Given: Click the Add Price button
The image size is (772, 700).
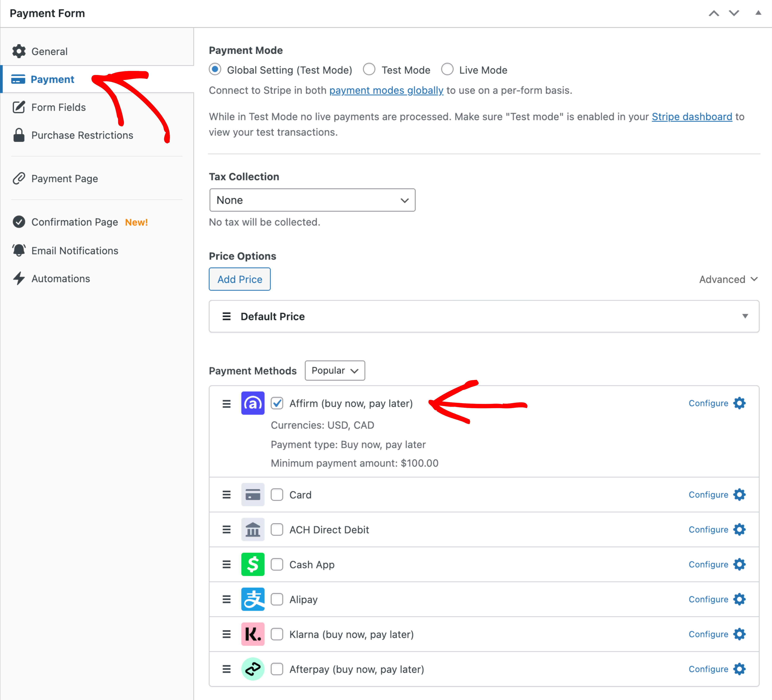Looking at the screenshot, I should click(240, 279).
